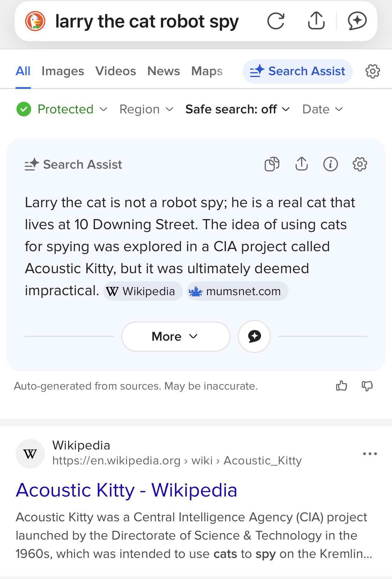392x579 pixels.
Task: Reload the search results page
Action: 276,21
